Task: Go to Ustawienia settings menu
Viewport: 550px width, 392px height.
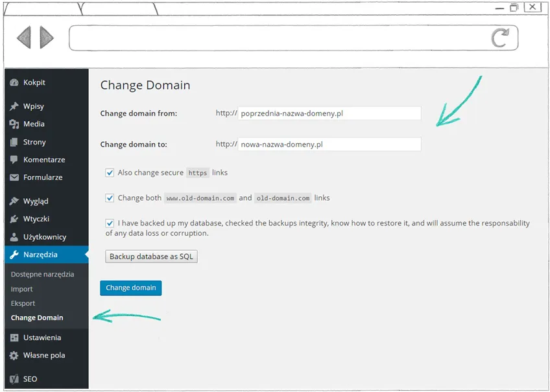Action: 42,338
